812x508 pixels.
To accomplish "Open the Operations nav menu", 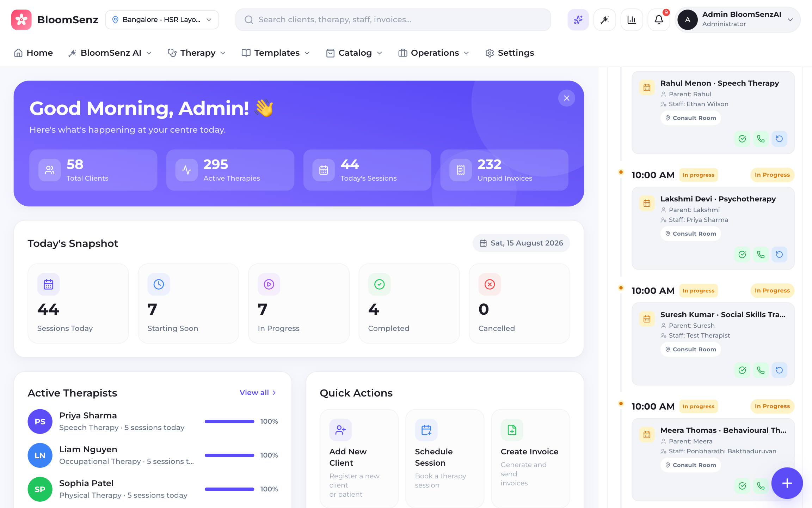I will 433,53.
